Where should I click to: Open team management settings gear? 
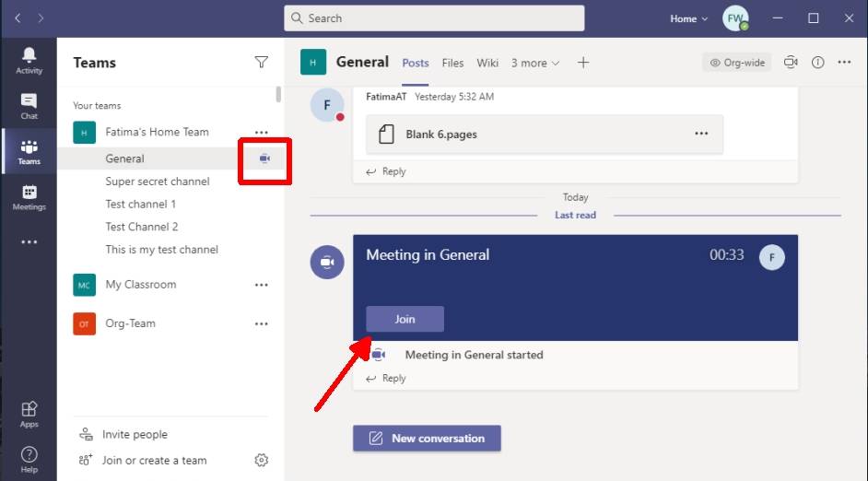point(262,460)
